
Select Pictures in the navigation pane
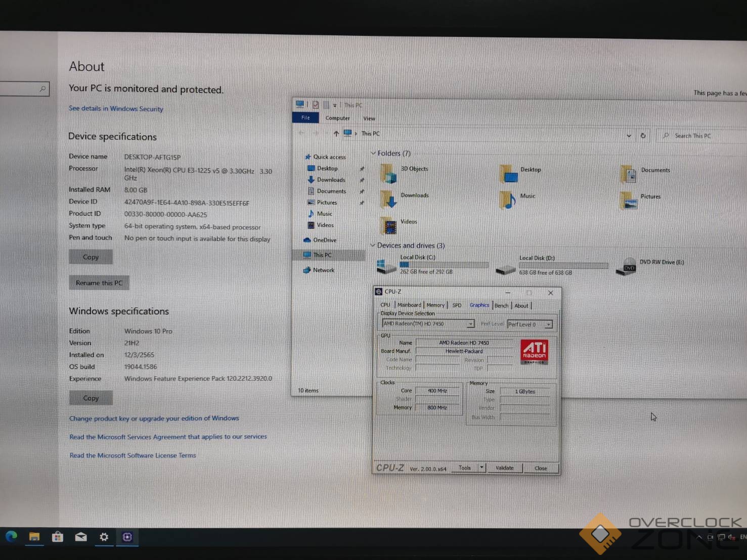[x=322, y=202]
